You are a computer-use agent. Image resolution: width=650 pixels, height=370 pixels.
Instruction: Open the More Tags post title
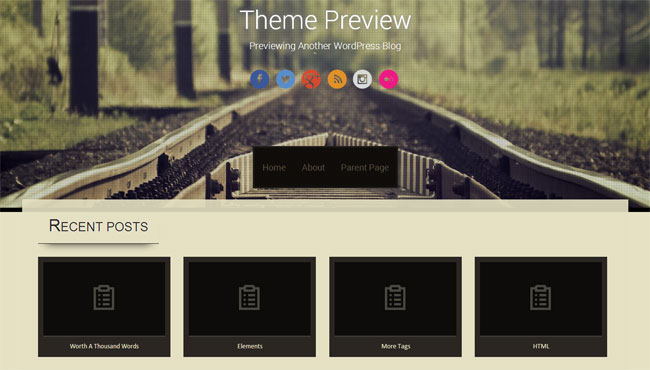click(x=395, y=346)
